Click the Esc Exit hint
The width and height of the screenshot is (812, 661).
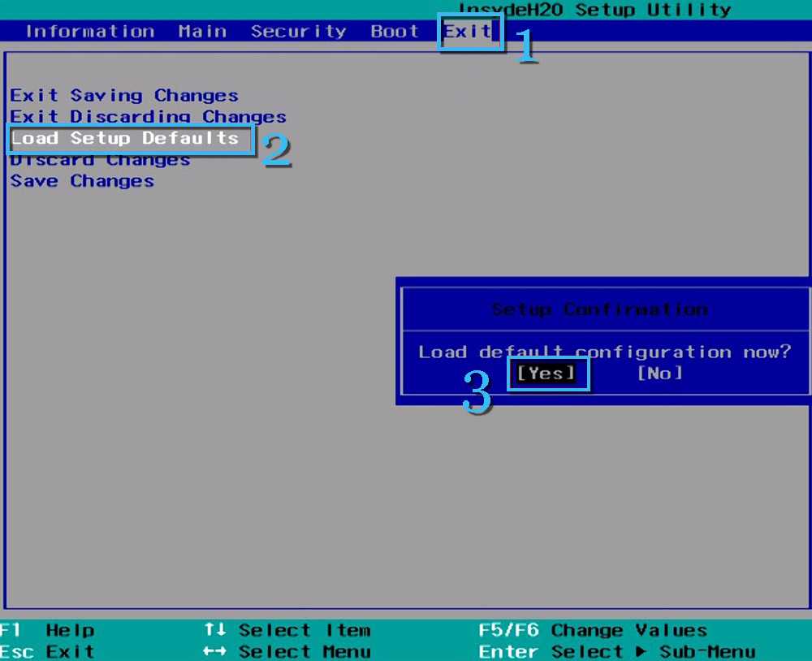47,651
